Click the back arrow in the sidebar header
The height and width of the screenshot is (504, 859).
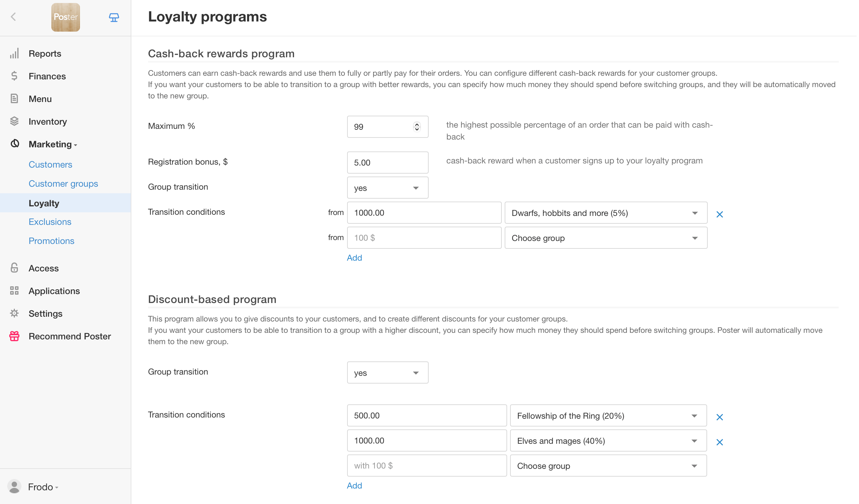13,17
